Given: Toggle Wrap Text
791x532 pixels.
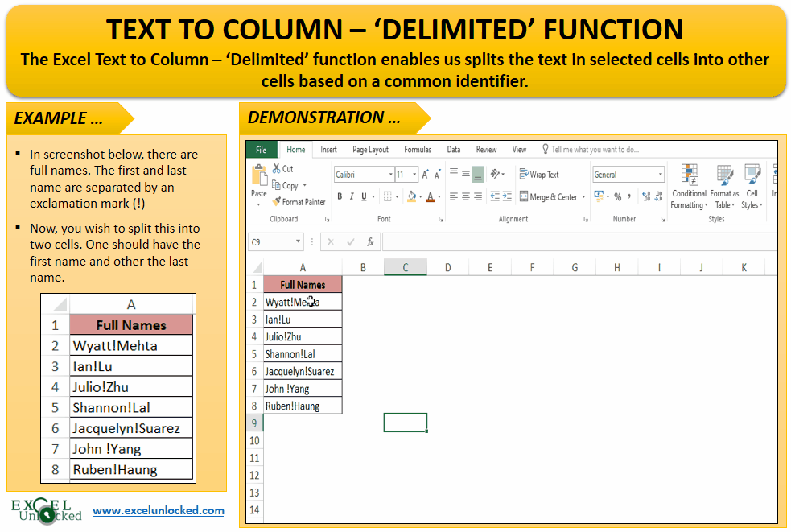Looking at the screenshot, I should [x=539, y=175].
